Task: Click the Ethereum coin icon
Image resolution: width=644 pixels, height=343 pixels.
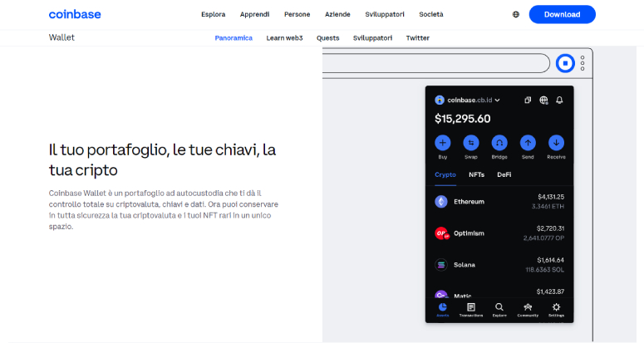Action: [441, 202]
